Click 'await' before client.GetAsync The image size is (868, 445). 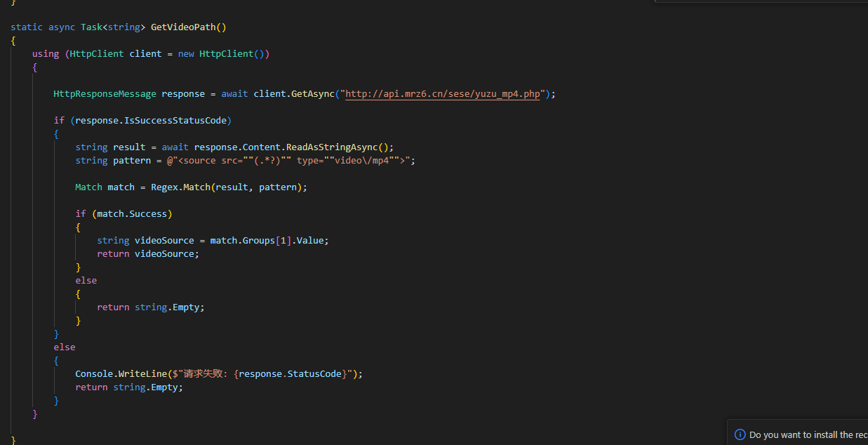[x=234, y=93]
